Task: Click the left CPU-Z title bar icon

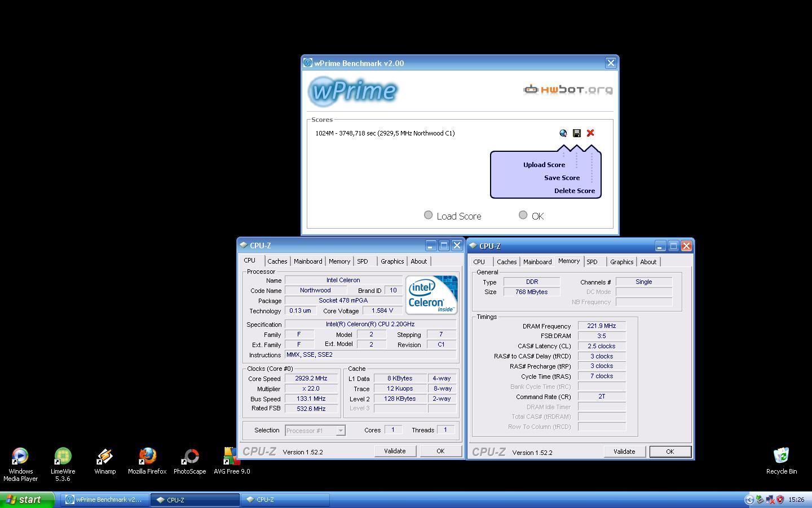Action: (244, 245)
